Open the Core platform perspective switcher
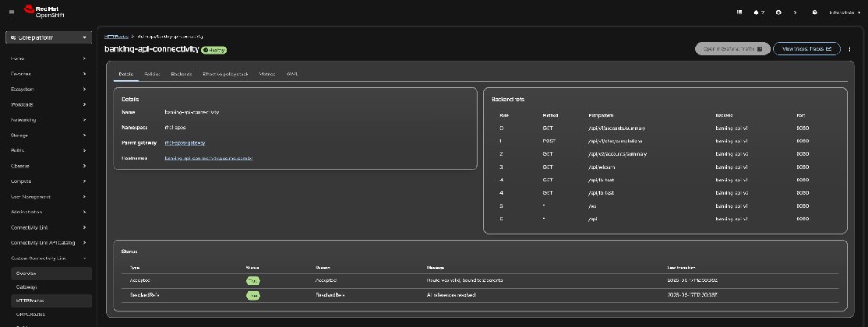This screenshot has width=868, height=327. pos(48,37)
